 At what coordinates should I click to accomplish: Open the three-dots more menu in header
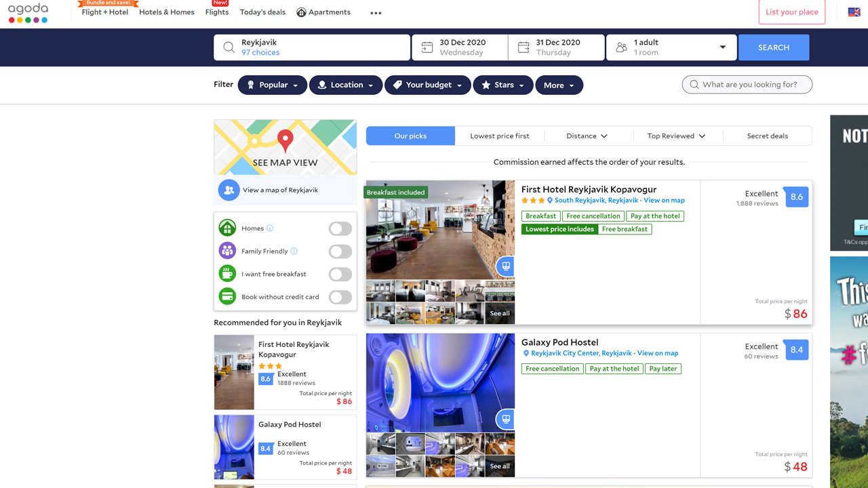coord(376,13)
